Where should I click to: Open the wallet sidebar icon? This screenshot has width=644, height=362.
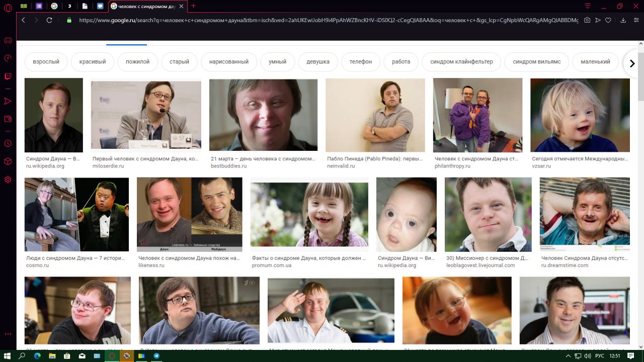tap(8, 119)
